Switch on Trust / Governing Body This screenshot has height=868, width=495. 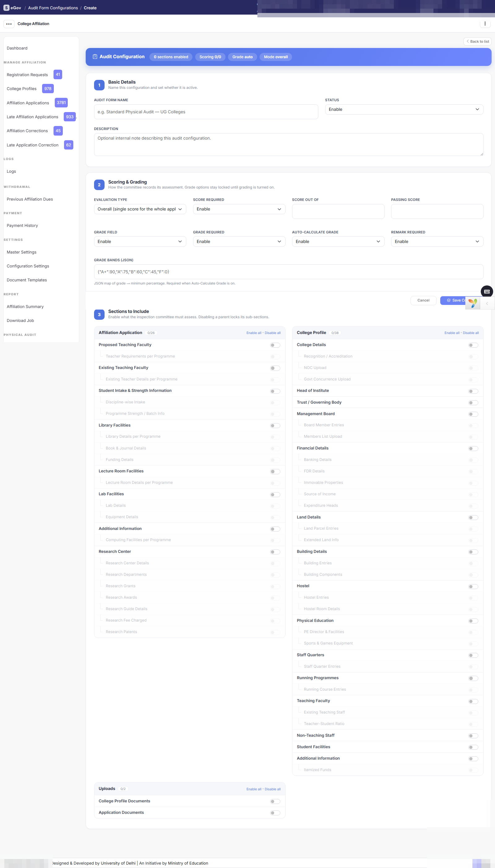473,403
